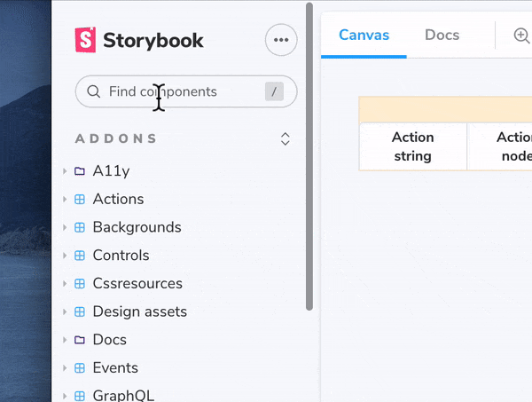The height and width of the screenshot is (402, 532).
Task: Click the GraphQL component icon
Action: coord(80,396)
